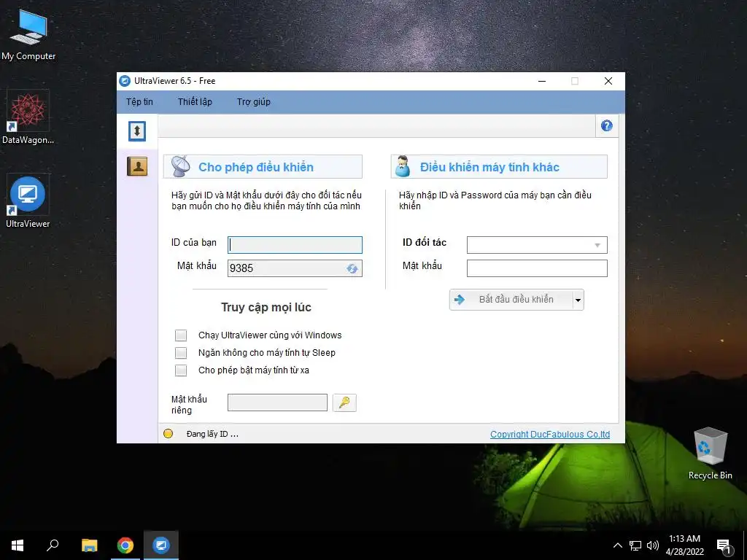This screenshot has height=560, width=747.
Task: Open the network icon in system tray
Action: coord(635,545)
